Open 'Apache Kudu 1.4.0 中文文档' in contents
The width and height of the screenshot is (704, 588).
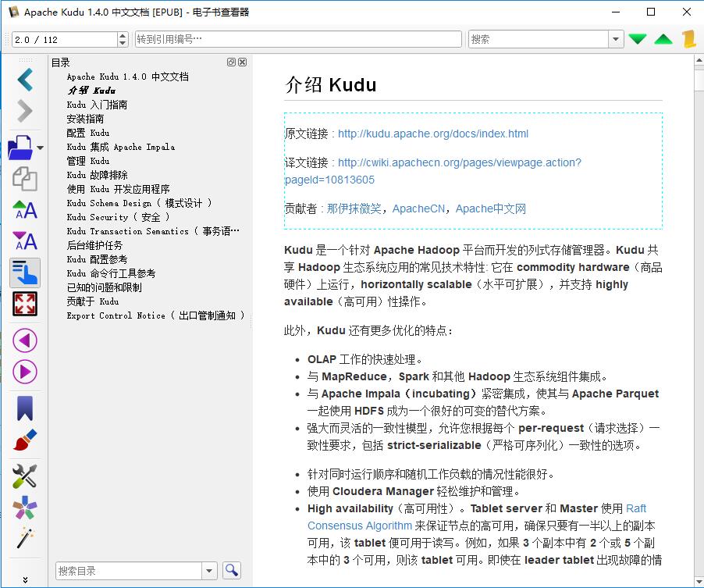click(127, 77)
